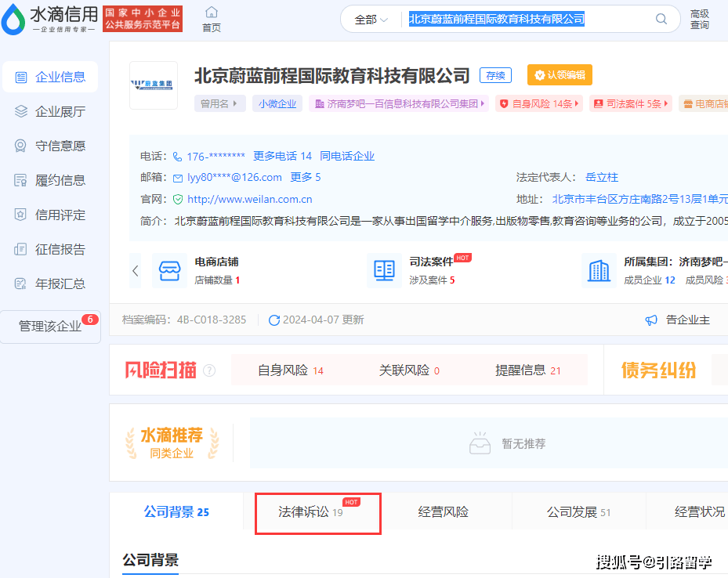Select 企业信息 in the sidebar
Viewport: 728px width, 578px height.
50,77
